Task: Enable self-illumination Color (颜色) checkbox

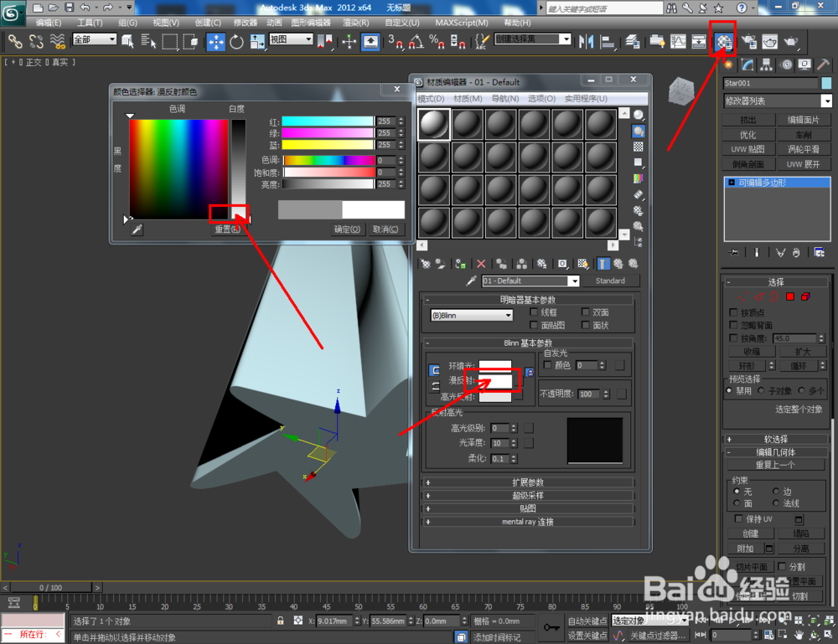Action: pos(547,365)
